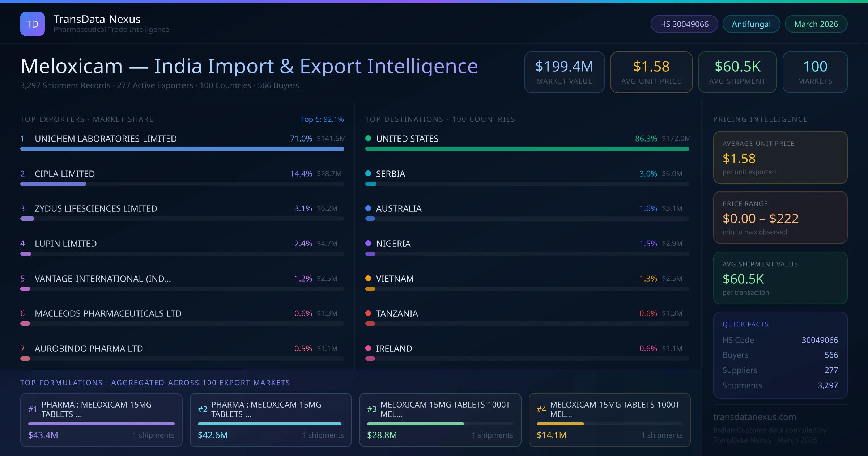Visit the transdatanexus.com link

pos(754,417)
